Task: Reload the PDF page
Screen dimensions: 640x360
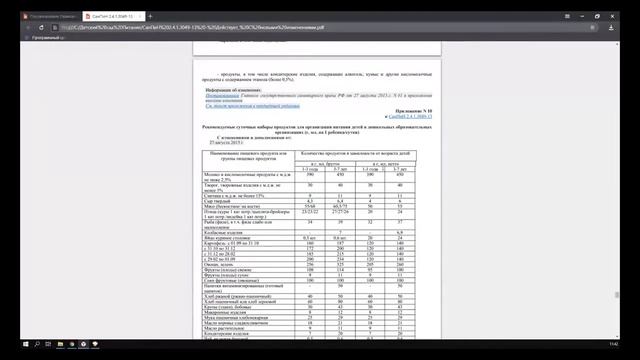Action: click(41, 27)
